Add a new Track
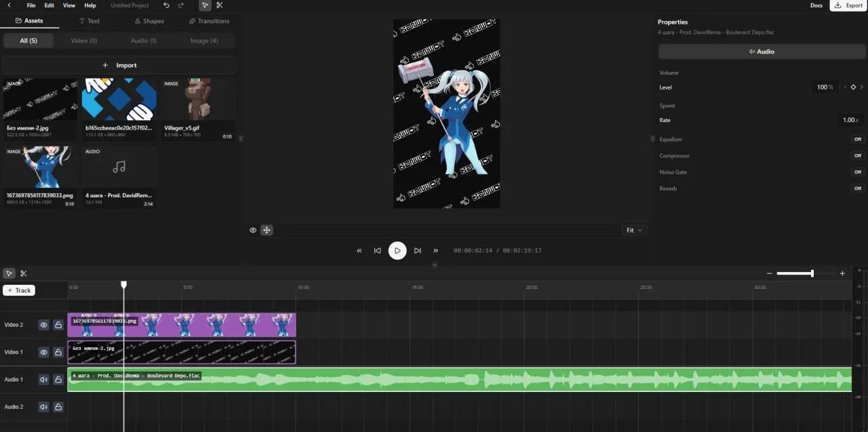The height and width of the screenshot is (432, 868). pos(19,290)
